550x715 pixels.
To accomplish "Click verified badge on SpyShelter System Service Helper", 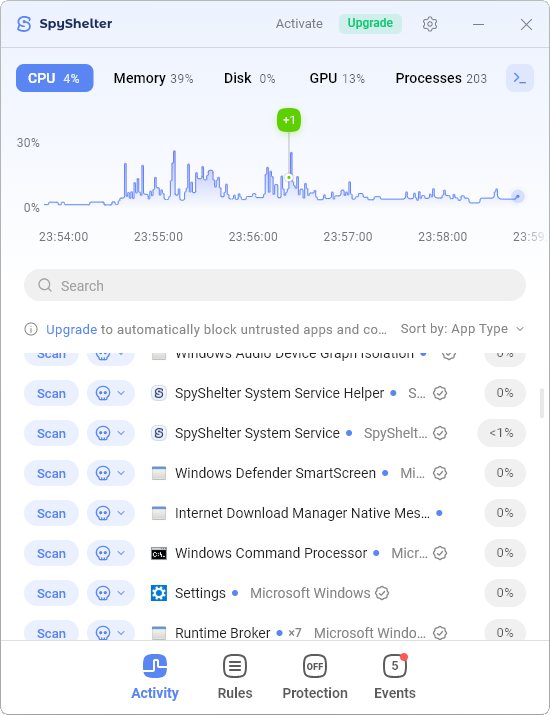I will pos(440,393).
